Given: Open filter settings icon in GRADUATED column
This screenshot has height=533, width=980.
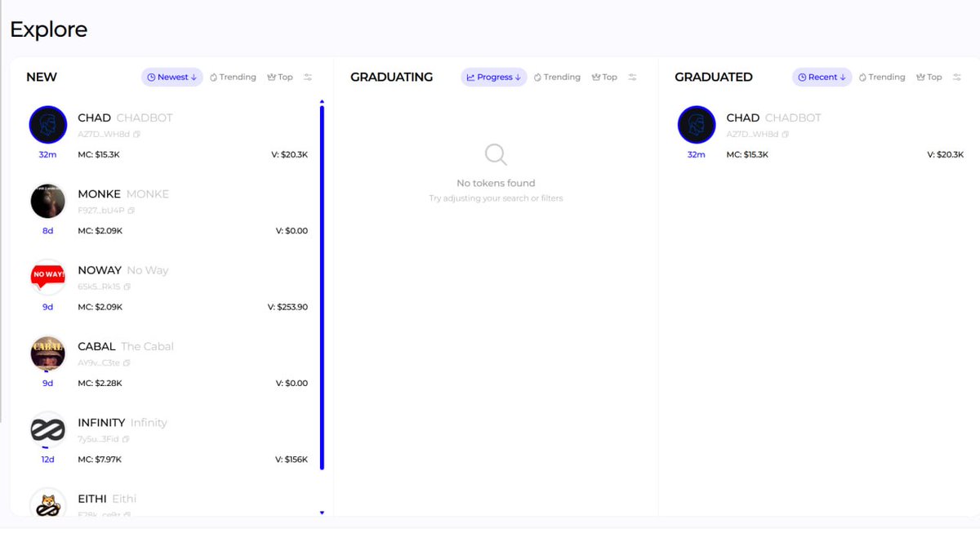Looking at the screenshot, I should tap(956, 78).
